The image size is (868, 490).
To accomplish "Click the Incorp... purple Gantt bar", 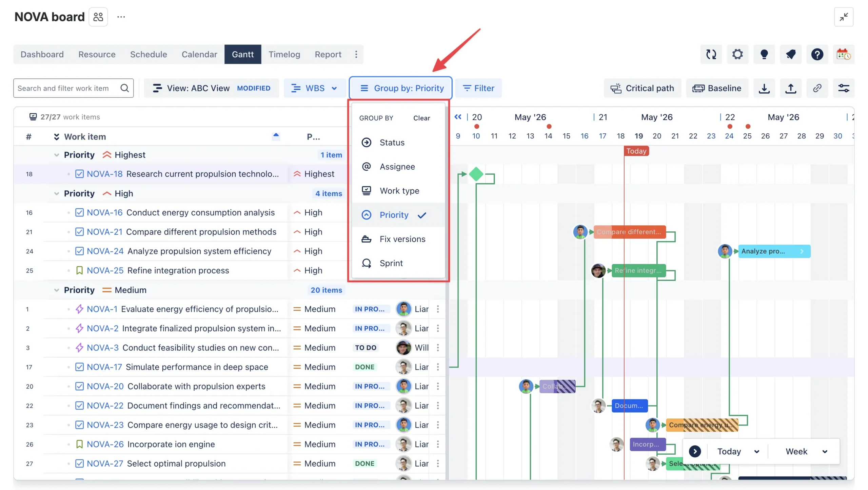I will [647, 444].
